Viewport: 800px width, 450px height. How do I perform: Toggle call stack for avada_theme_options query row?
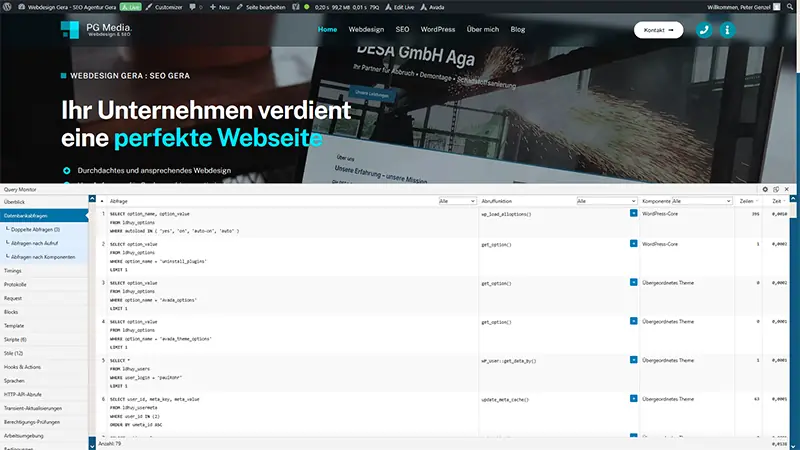[x=633, y=321]
